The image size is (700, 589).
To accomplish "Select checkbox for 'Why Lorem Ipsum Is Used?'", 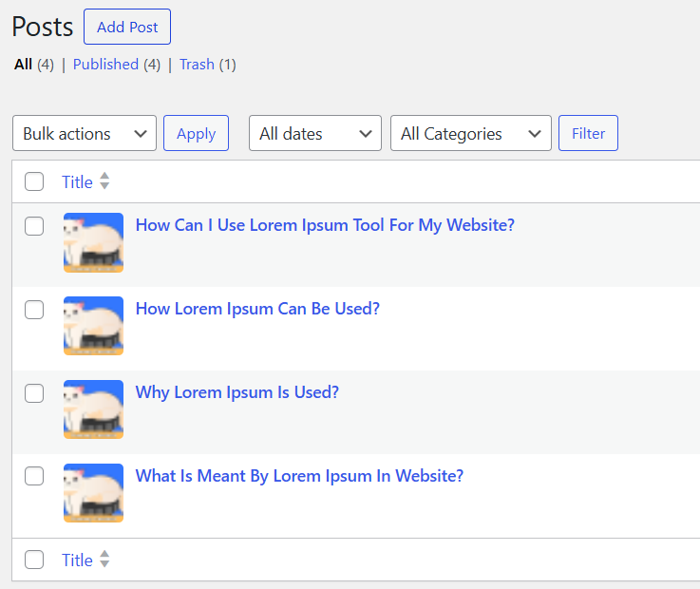I will (34, 393).
